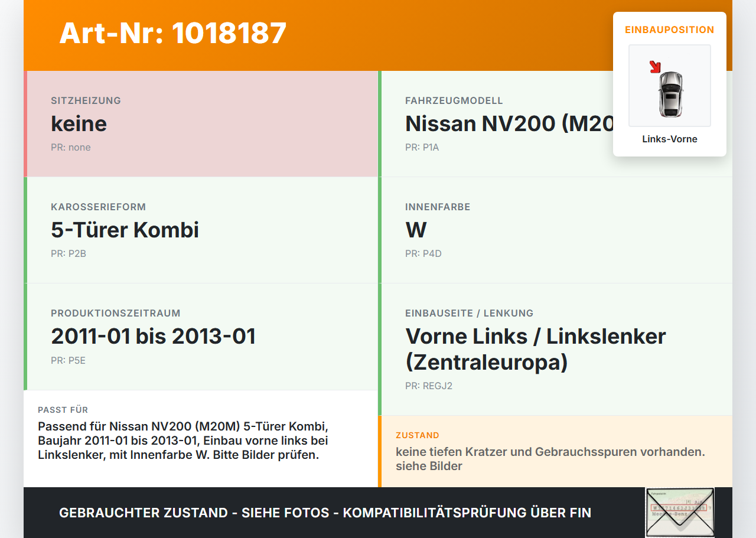Select '2011-01 bis 2013-01' value
756x538 pixels.
point(154,336)
